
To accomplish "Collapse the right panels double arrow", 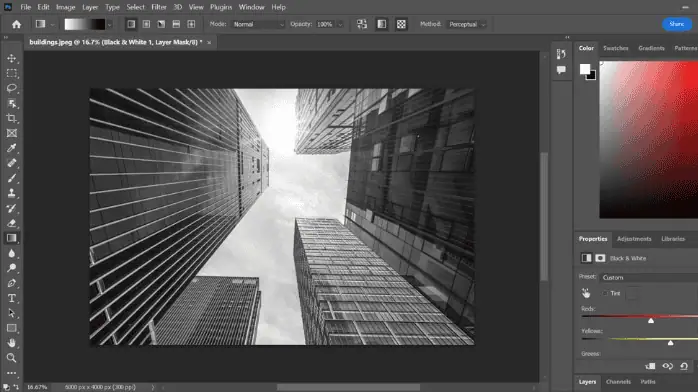I will pos(567,37).
